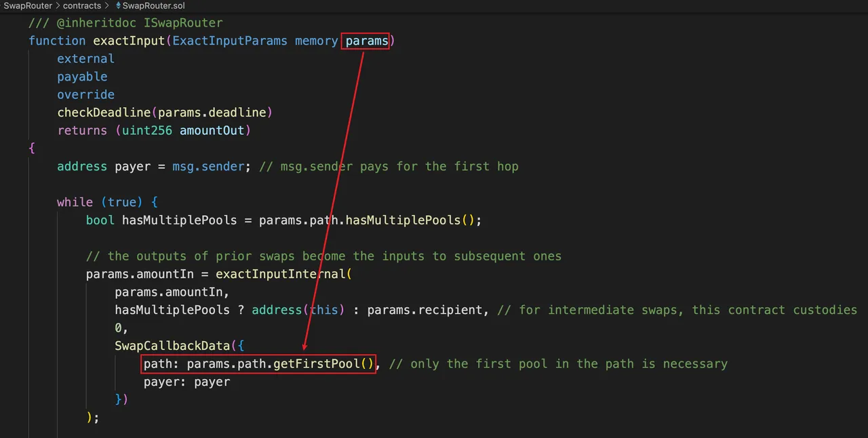This screenshot has width=868, height=438.
Task: Click the exactInputInternal function call
Action: tap(280, 274)
